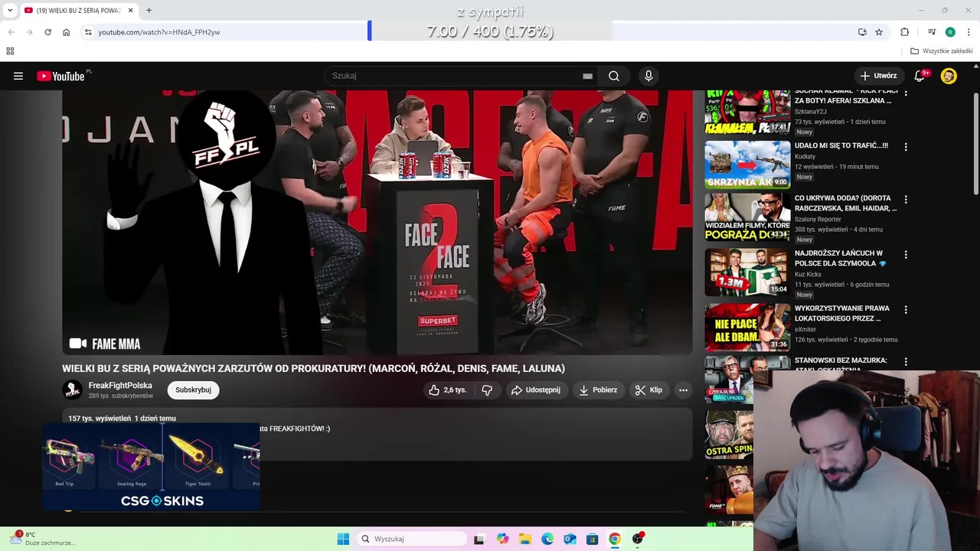Open options for NAJDROŻSZY ŁAŃCUCH video
This screenshot has height=551, width=980.
point(906,255)
